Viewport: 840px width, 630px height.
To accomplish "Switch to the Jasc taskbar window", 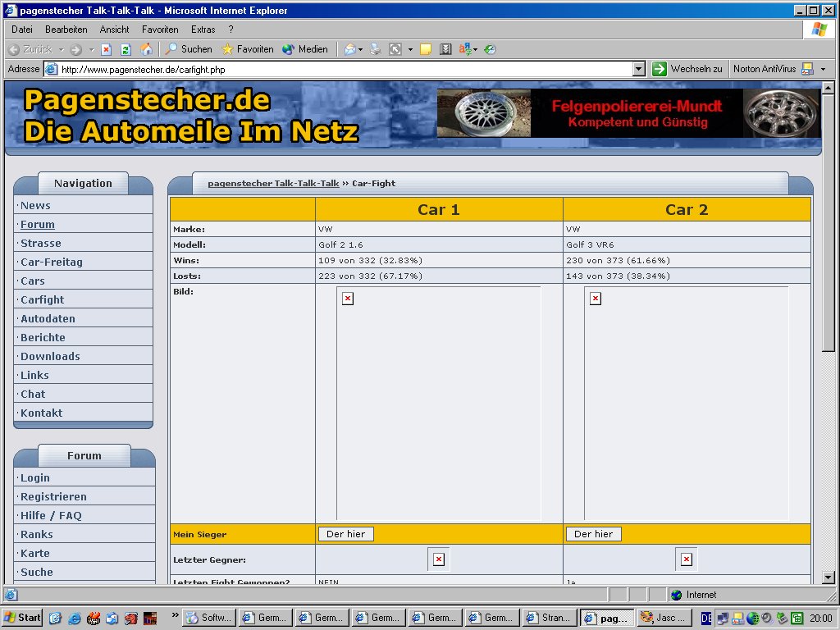I will coord(663,618).
